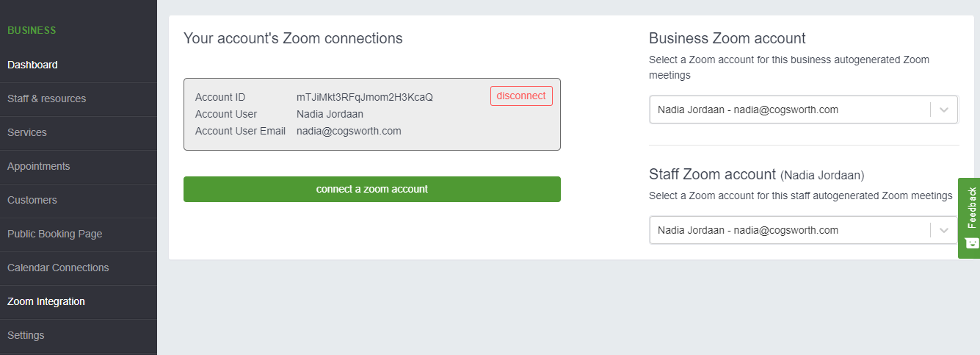This screenshot has height=355, width=980.
Task: Click the Feedback smiley icon
Action: pyautogui.click(x=972, y=243)
